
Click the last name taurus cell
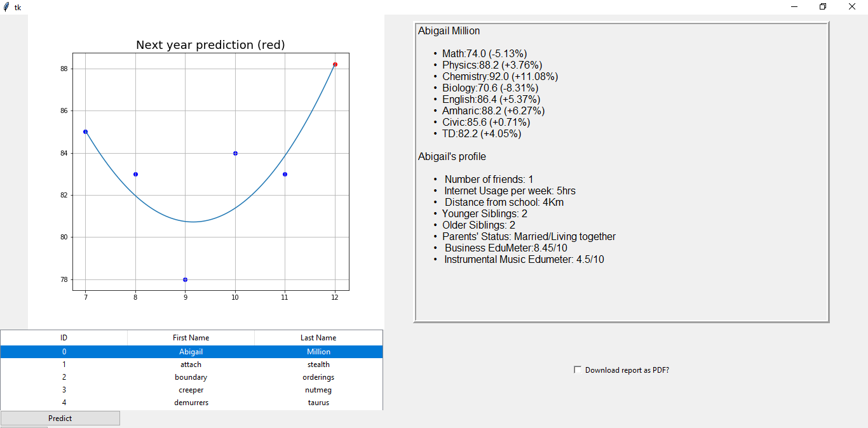point(318,403)
